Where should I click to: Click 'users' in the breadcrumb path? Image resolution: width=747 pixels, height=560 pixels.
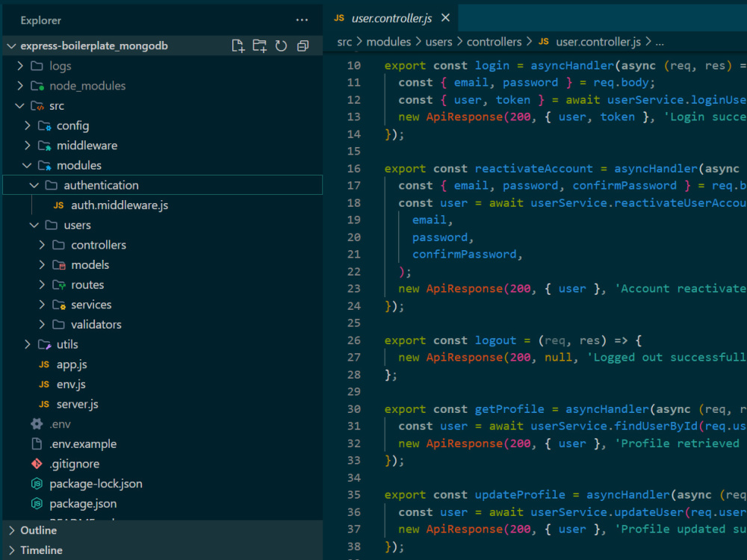[x=438, y=42]
